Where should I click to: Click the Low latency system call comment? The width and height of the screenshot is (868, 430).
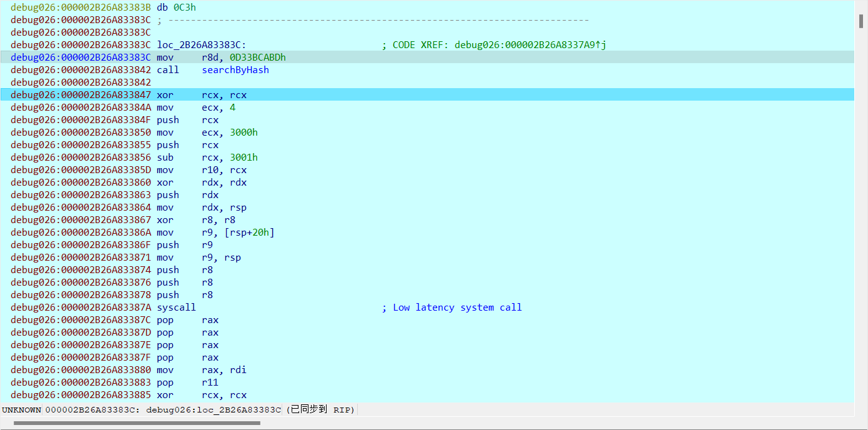(x=456, y=307)
